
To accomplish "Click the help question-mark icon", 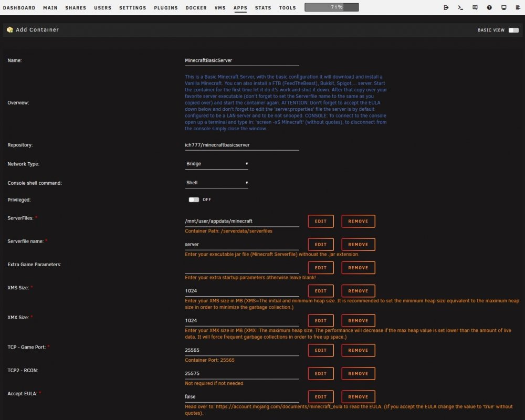I will coord(489,7).
